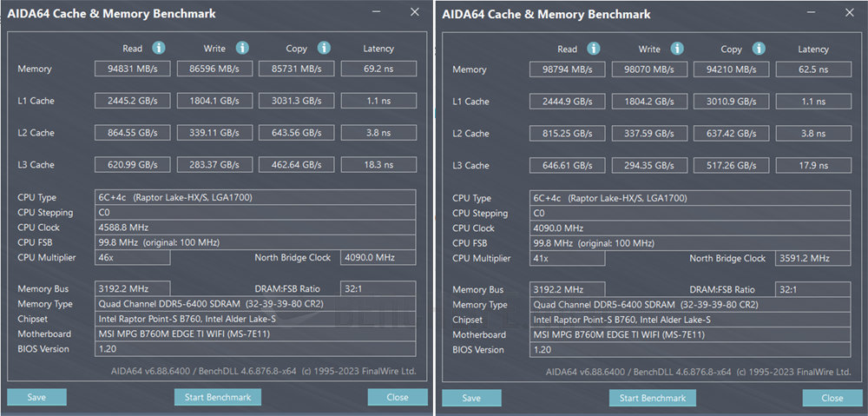Image resolution: width=868 pixels, height=416 pixels.
Task: Click L3 Cache write 283.37 GB/s
Action: (x=214, y=164)
